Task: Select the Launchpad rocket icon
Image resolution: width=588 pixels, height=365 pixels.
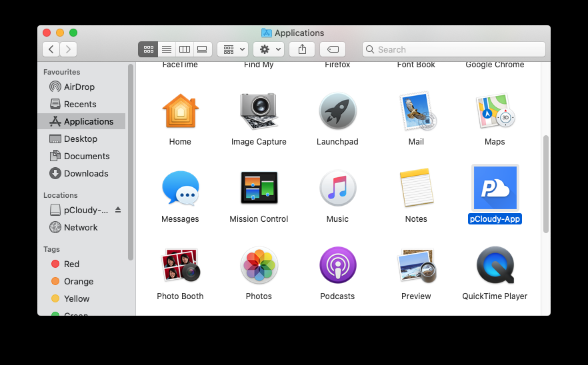Action: click(337, 111)
